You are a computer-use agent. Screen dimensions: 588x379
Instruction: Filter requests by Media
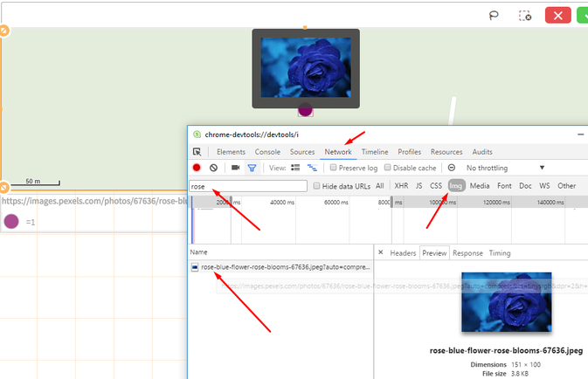480,185
